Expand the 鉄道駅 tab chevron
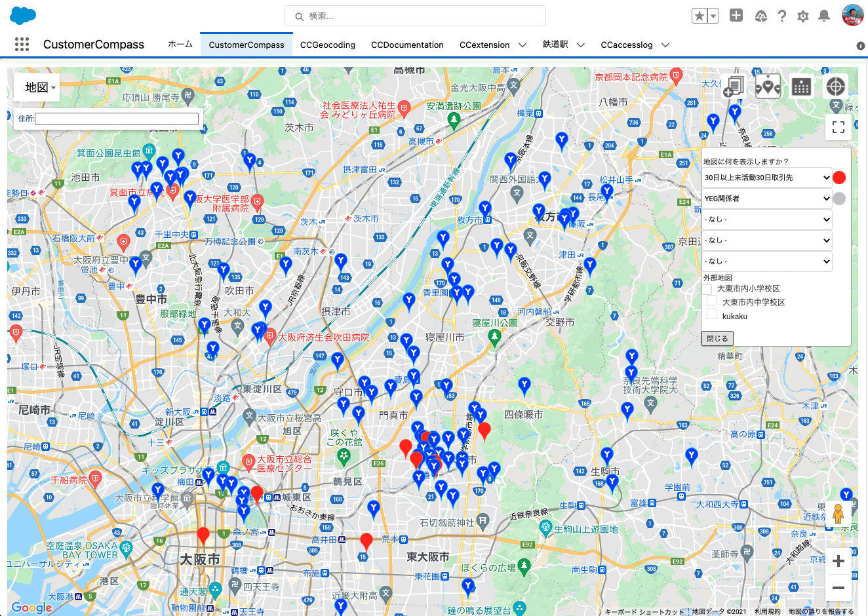Screen dimensions: 868x616 (581, 45)
